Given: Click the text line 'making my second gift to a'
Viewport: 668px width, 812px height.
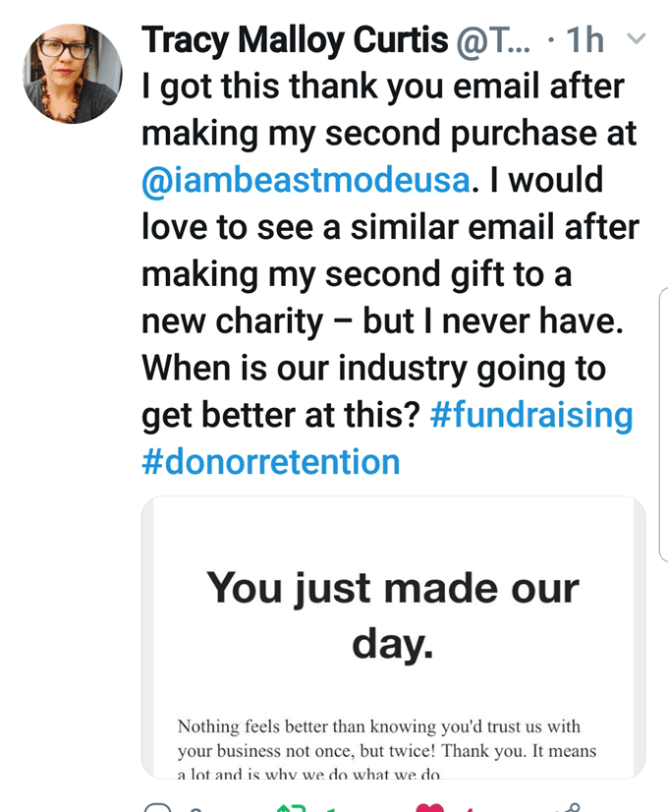Looking at the screenshot, I should 357,274.
